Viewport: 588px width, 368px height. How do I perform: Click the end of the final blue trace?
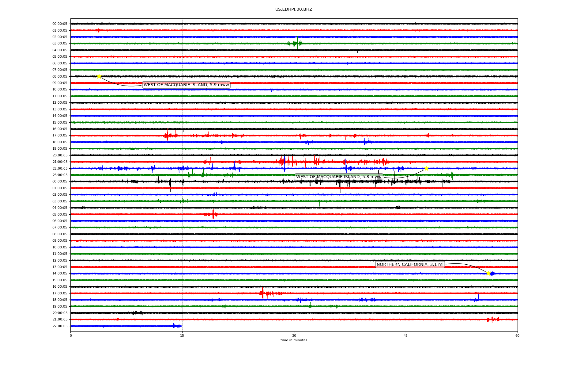181,326
